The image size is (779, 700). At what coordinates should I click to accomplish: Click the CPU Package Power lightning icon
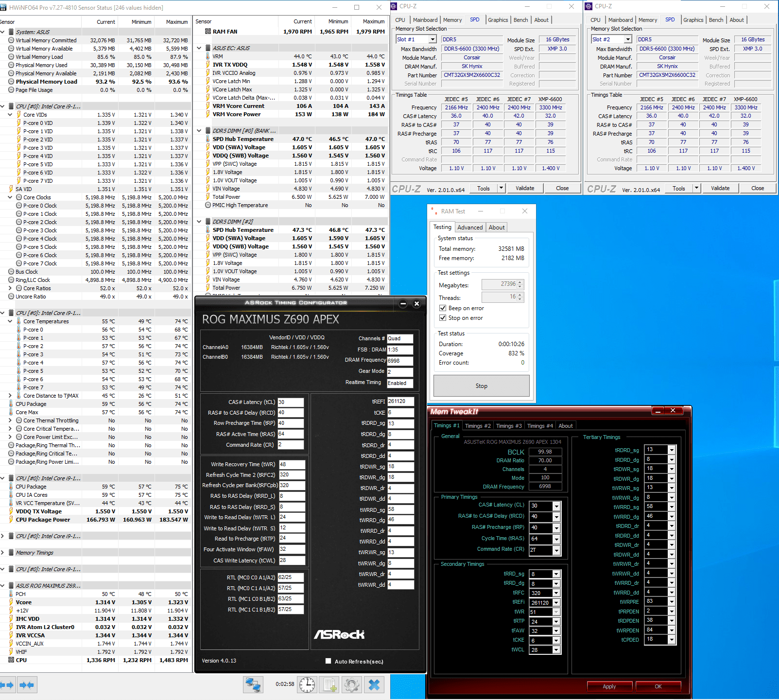point(11,520)
